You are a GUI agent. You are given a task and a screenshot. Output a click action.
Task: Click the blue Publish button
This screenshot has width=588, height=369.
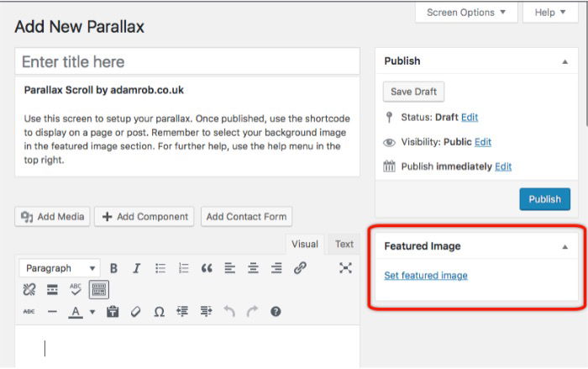(x=544, y=199)
